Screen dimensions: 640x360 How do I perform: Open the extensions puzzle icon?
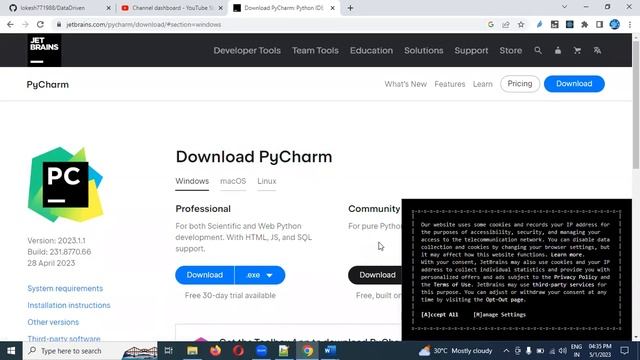click(584, 24)
